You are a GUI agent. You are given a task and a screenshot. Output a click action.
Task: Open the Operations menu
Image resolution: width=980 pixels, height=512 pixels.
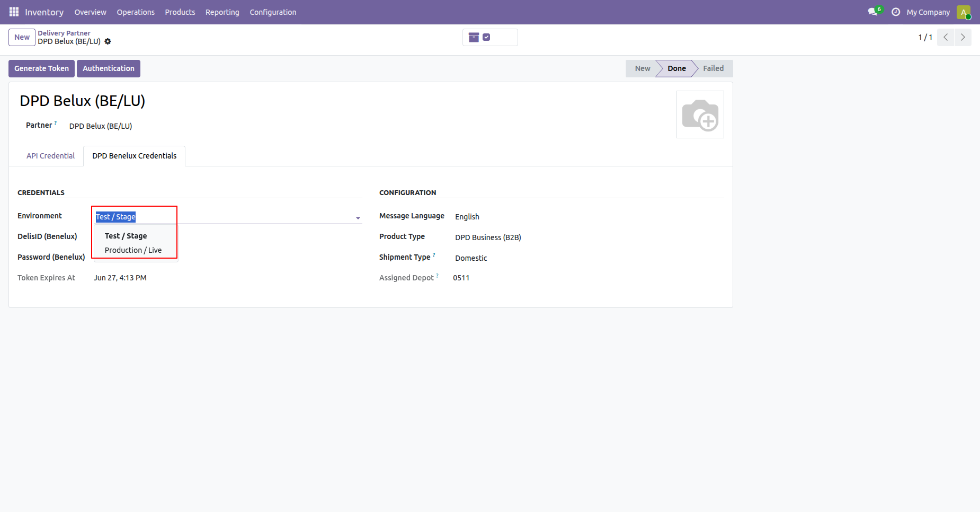pyautogui.click(x=136, y=12)
